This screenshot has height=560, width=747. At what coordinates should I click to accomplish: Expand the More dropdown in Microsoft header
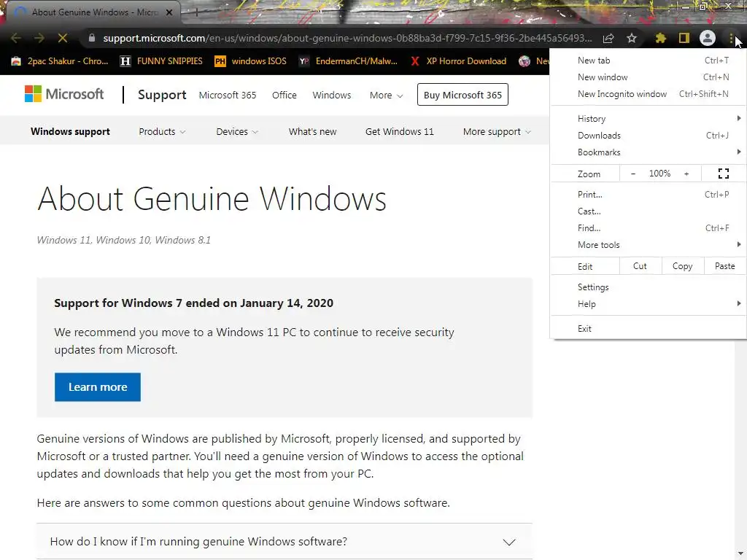click(x=386, y=96)
